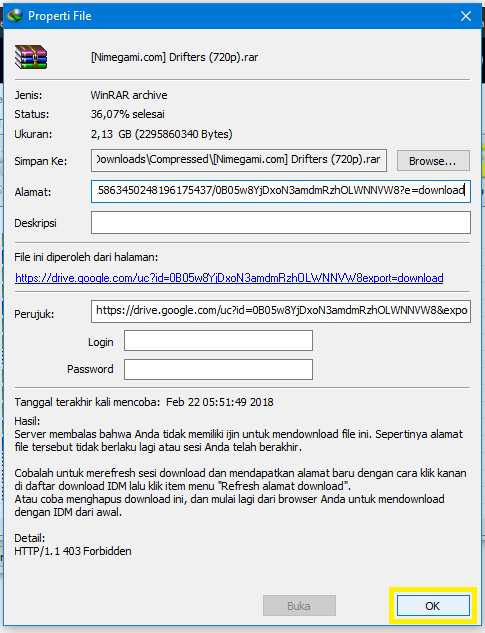
Task: Click the 'Jenis:' label
Action: point(28,95)
